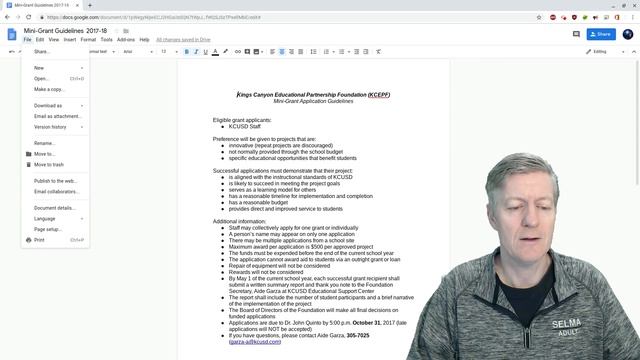Open a new browser tab with plus

coord(90,5)
